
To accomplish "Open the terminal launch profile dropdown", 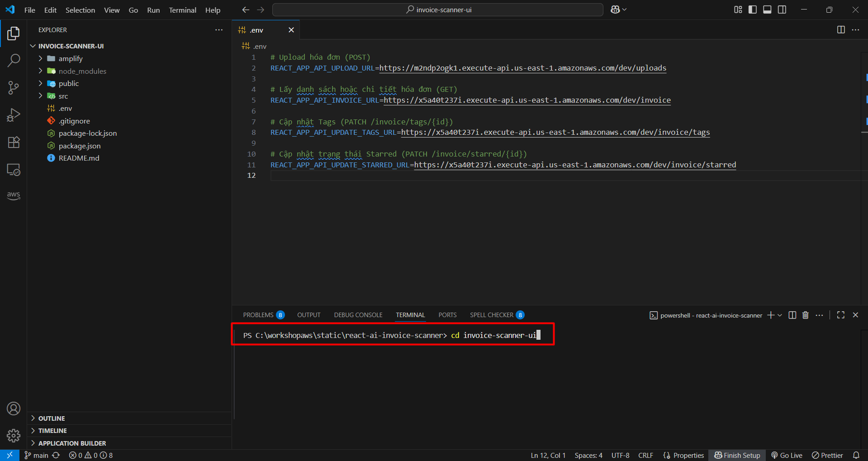I will pyautogui.click(x=778, y=315).
